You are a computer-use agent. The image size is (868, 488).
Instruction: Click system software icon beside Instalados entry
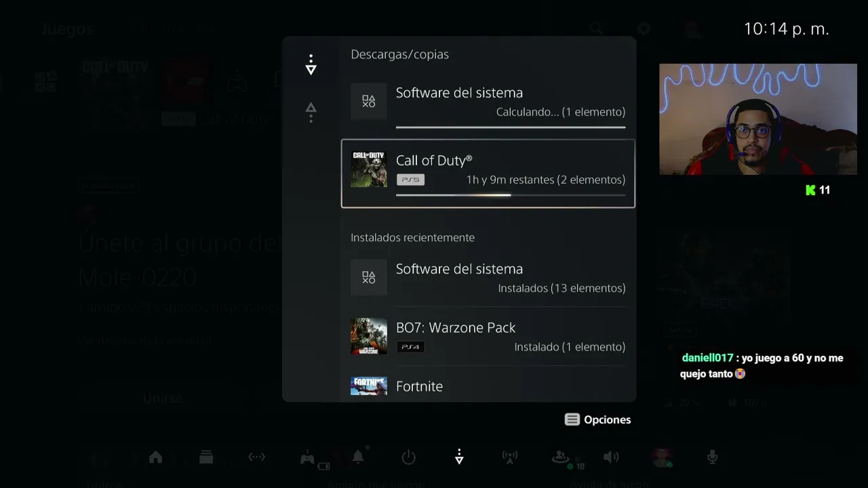pos(369,278)
